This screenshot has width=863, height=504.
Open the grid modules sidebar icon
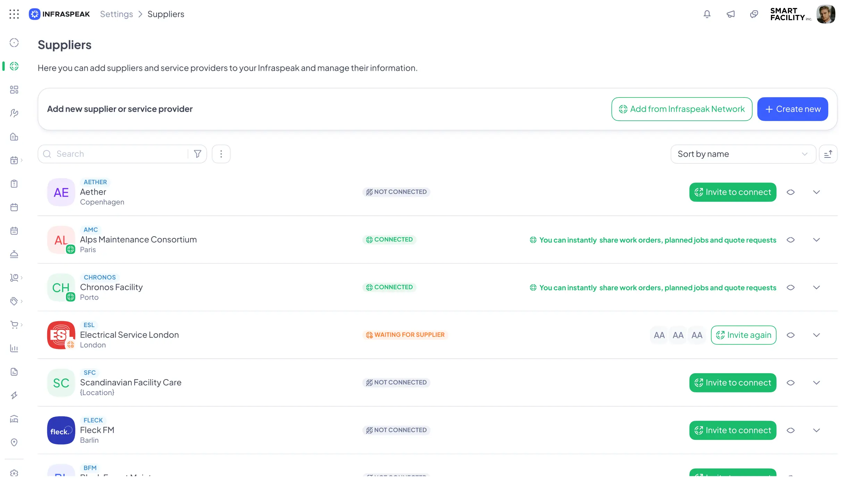(14, 90)
